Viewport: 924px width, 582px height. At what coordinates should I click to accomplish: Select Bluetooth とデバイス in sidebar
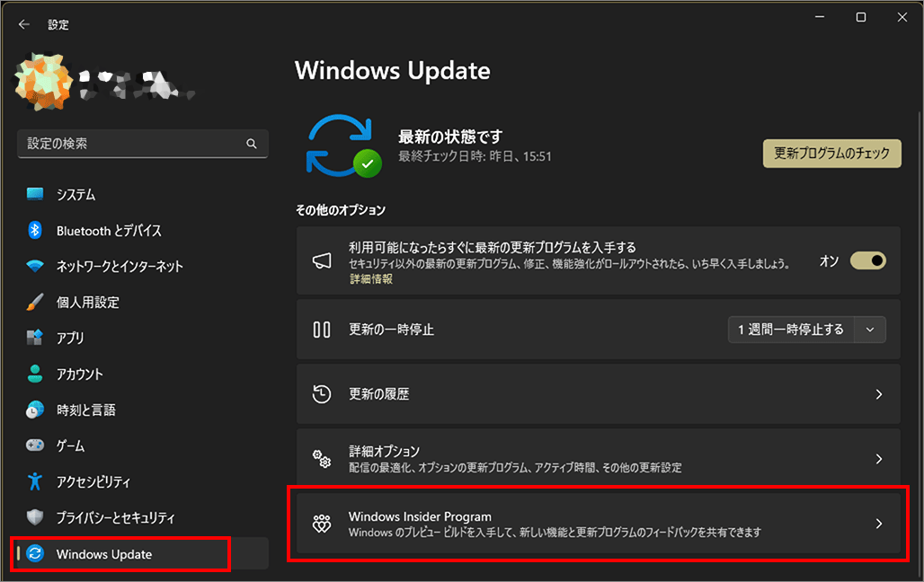tap(143, 230)
